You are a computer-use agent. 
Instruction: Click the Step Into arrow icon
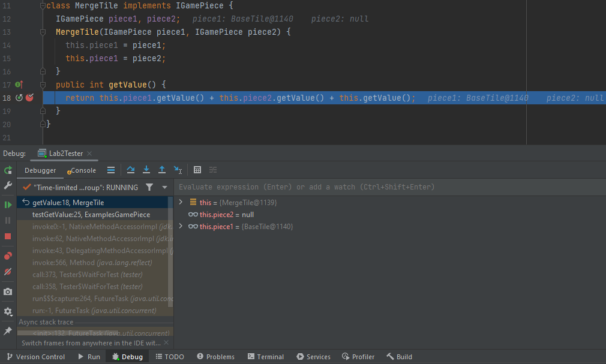click(146, 170)
